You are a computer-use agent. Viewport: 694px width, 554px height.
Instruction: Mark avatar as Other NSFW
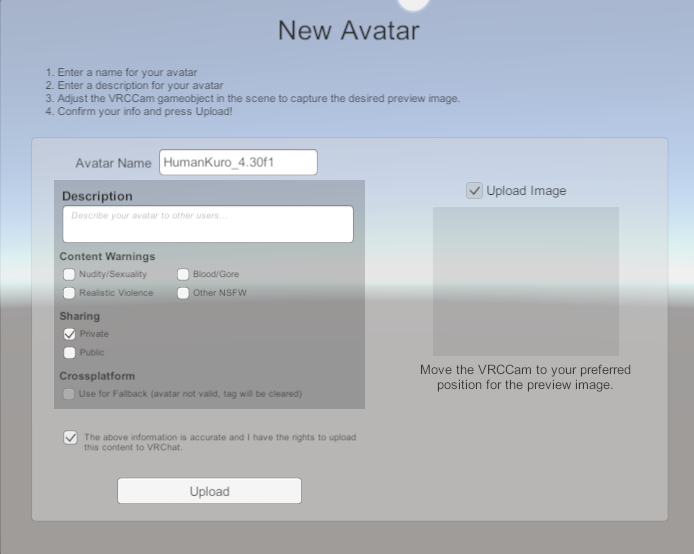coord(184,293)
